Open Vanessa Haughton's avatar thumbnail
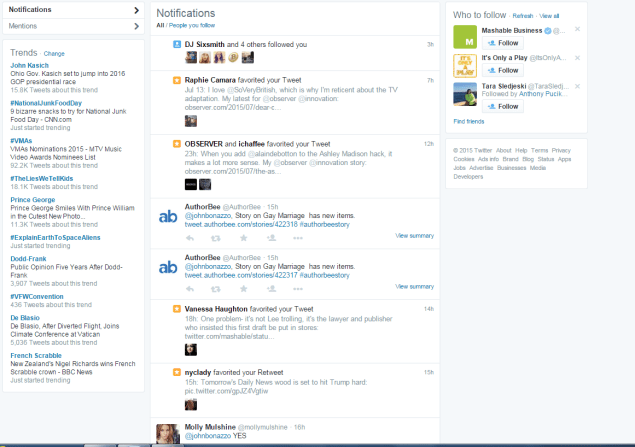 coord(191,350)
